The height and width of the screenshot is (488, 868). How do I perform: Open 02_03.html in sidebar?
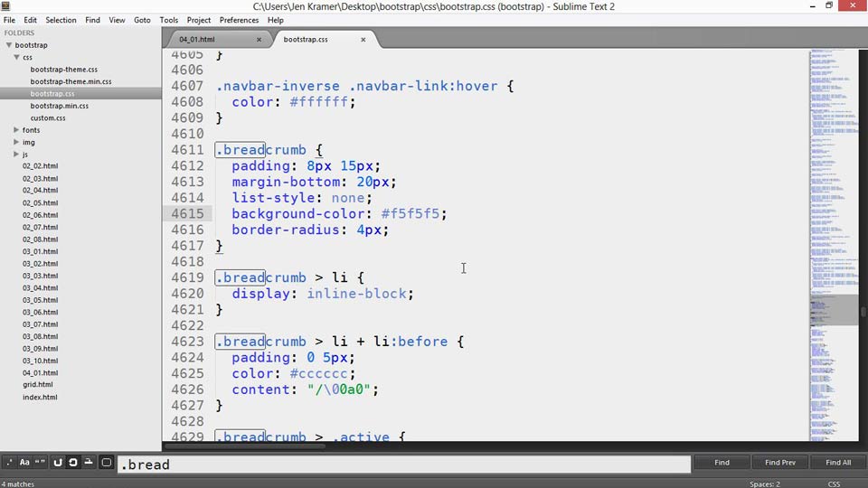click(x=40, y=179)
